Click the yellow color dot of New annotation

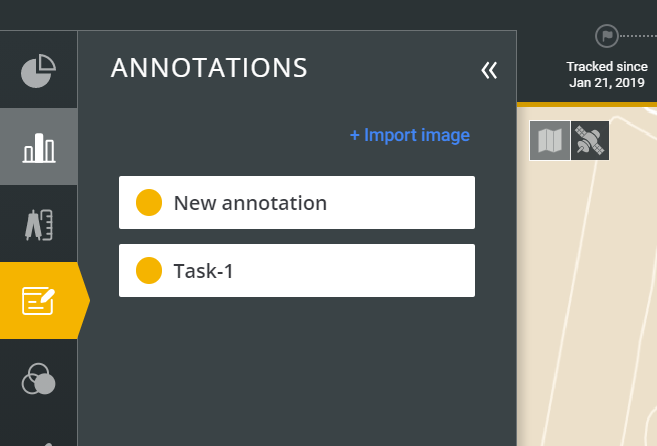[x=149, y=202]
